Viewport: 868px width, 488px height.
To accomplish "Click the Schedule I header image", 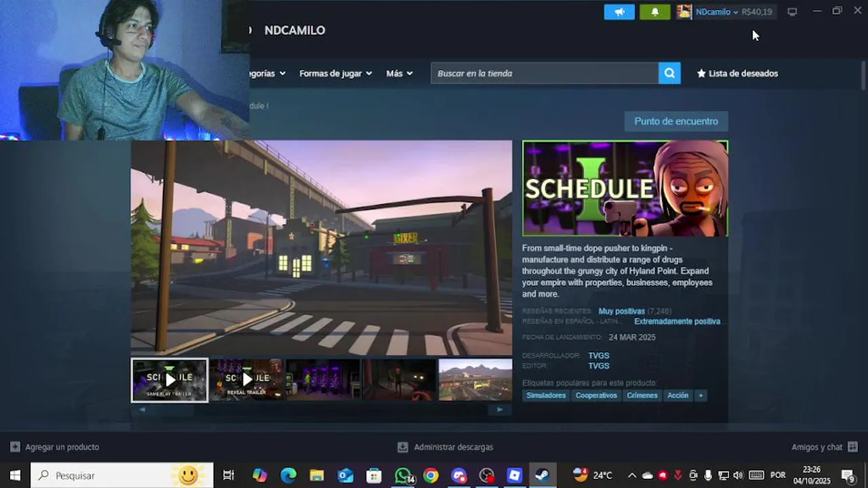I will 625,188.
